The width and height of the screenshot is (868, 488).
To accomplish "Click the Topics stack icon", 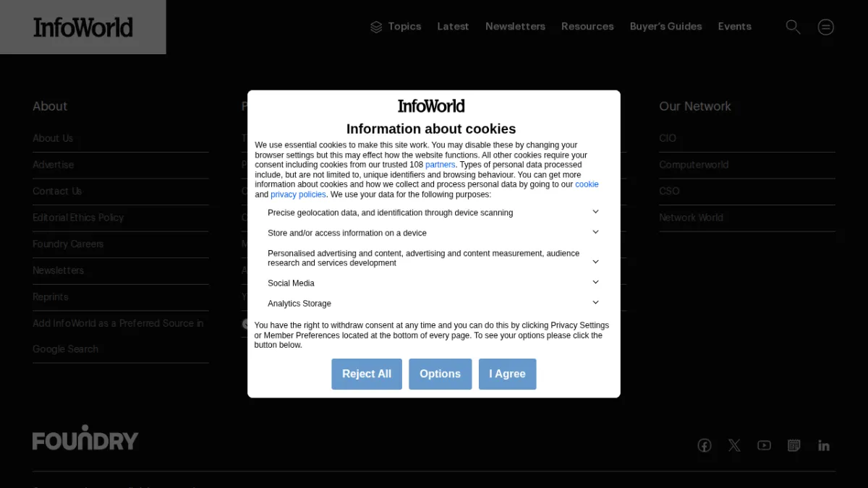I will click(x=376, y=27).
